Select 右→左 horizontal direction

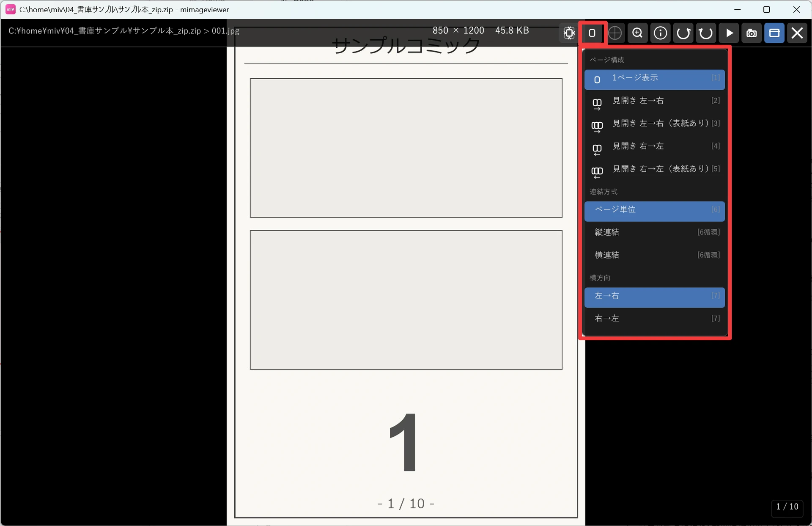tap(654, 320)
